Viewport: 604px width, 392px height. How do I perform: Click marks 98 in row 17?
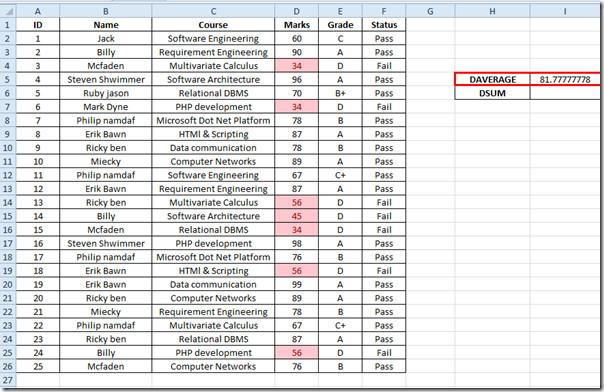pos(297,243)
